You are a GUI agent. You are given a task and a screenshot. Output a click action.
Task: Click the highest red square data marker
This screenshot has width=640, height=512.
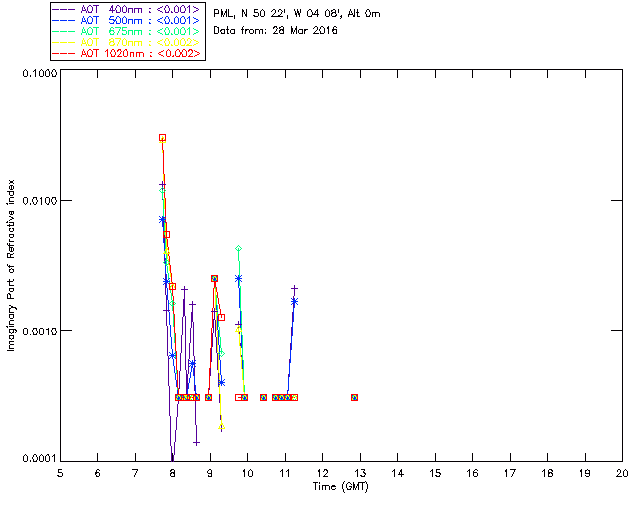162,138
